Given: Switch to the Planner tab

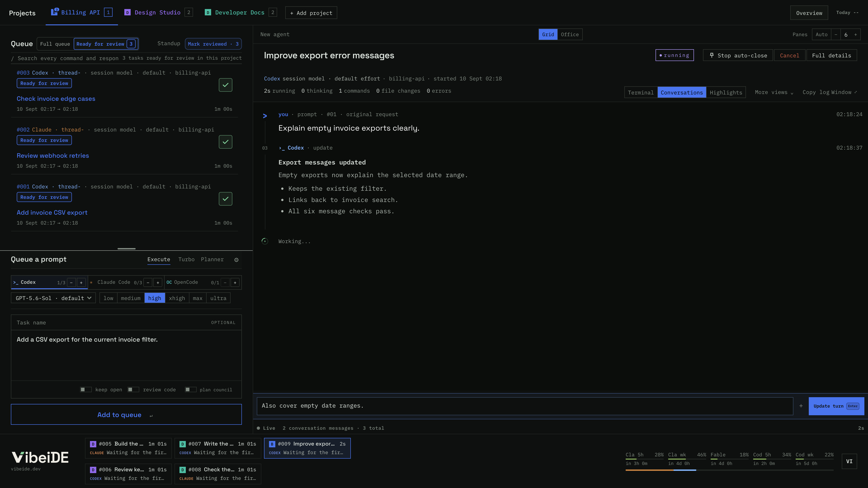Looking at the screenshot, I should pos(212,259).
